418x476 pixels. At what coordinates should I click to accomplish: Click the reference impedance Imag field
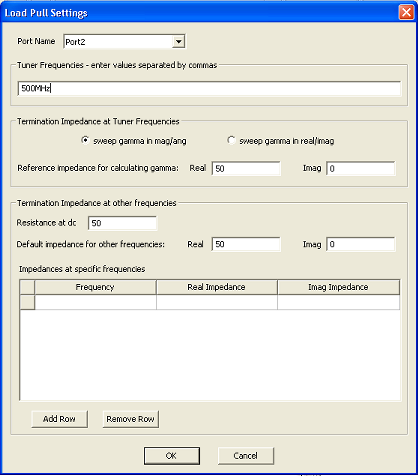[361, 168]
